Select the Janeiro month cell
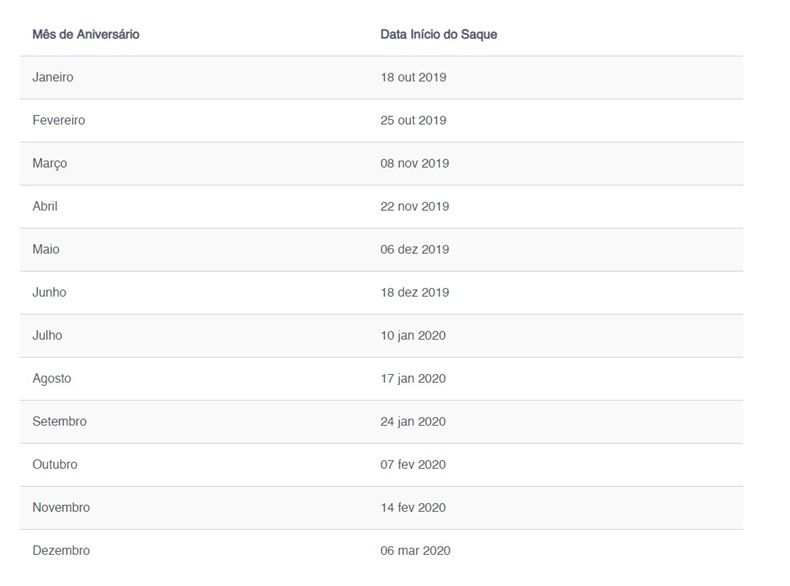The width and height of the screenshot is (790, 586). pos(53,77)
